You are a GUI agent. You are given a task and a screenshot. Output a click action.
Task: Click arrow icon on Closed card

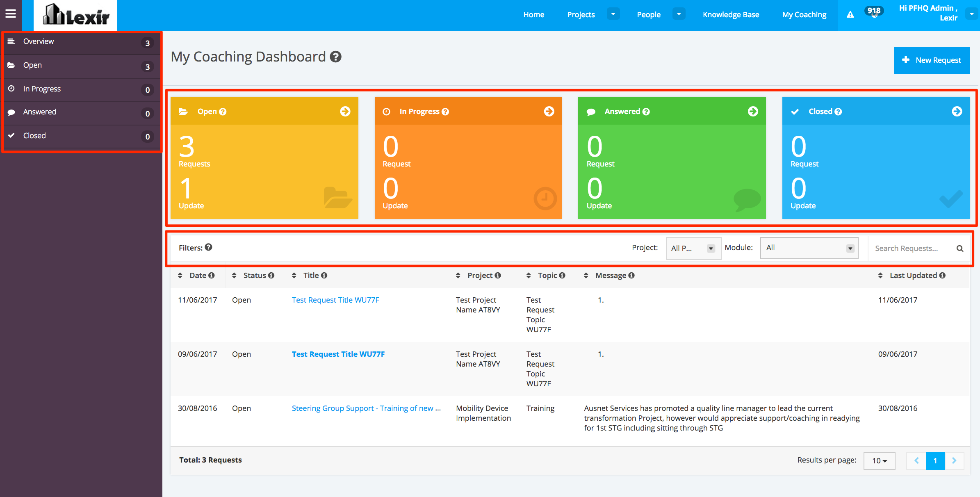[957, 111]
